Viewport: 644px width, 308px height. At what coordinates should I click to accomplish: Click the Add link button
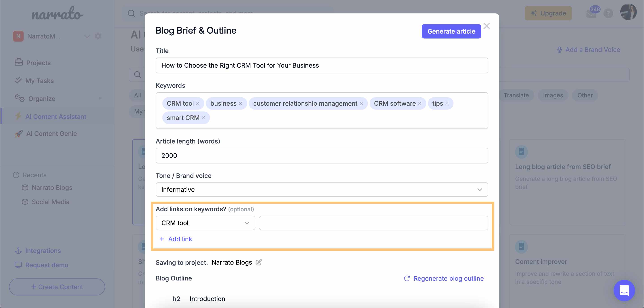[176, 239]
